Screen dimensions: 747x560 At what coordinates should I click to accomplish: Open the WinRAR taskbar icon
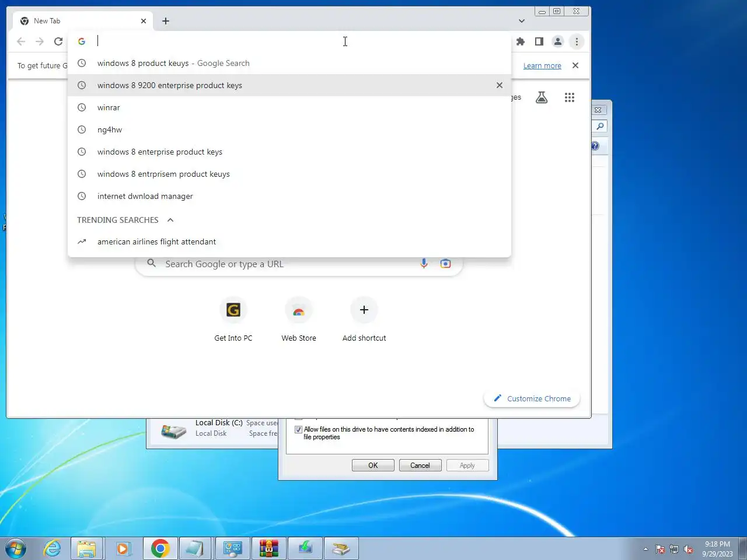(269, 548)
